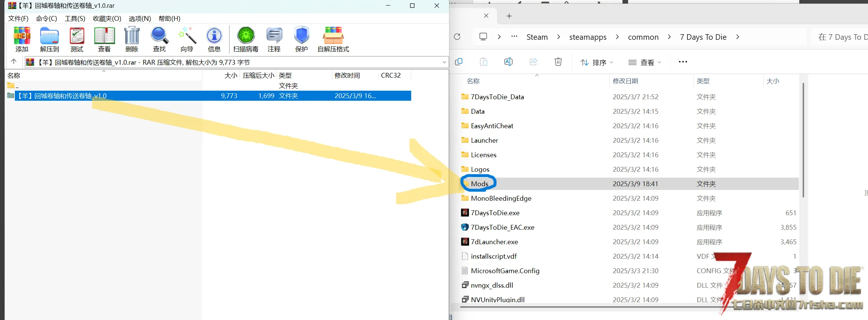Click the 删除 (Delete) trash icon in WinRAR
This screenshot has height=320, width=868.
pyautogui.click(x=132, y=39)
